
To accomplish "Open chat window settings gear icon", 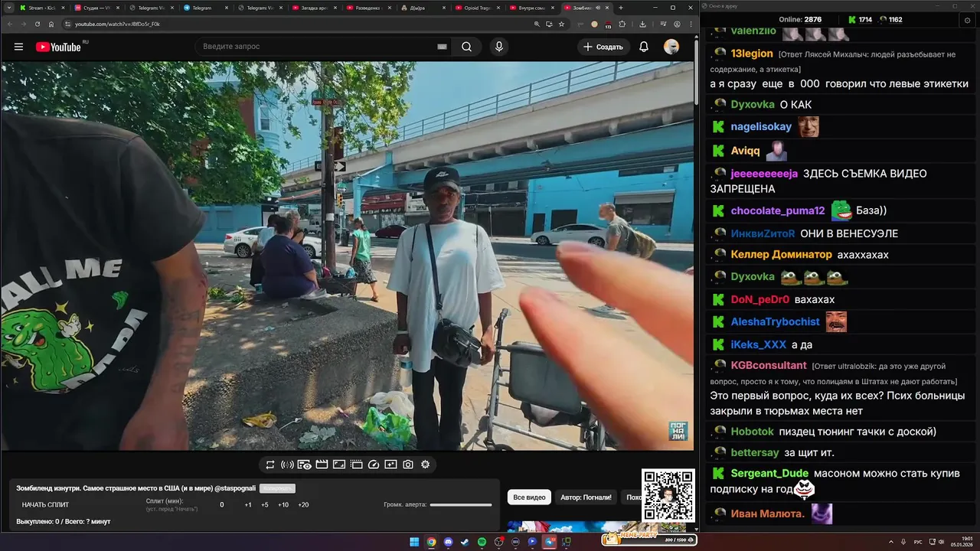I will (x=967, y=20).
